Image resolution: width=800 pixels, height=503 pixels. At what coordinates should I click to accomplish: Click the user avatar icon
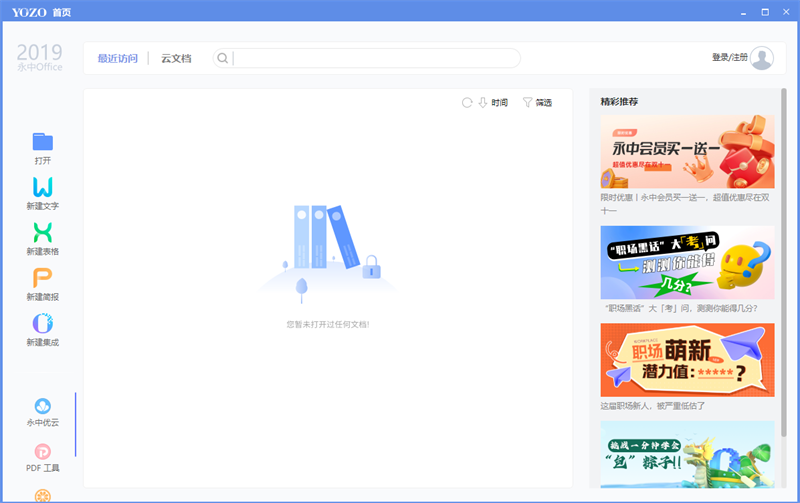coord(762,58)
